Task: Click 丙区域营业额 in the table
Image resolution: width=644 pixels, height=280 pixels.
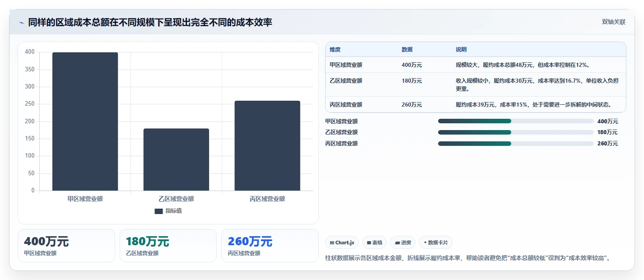Action: tap(346, 105)
